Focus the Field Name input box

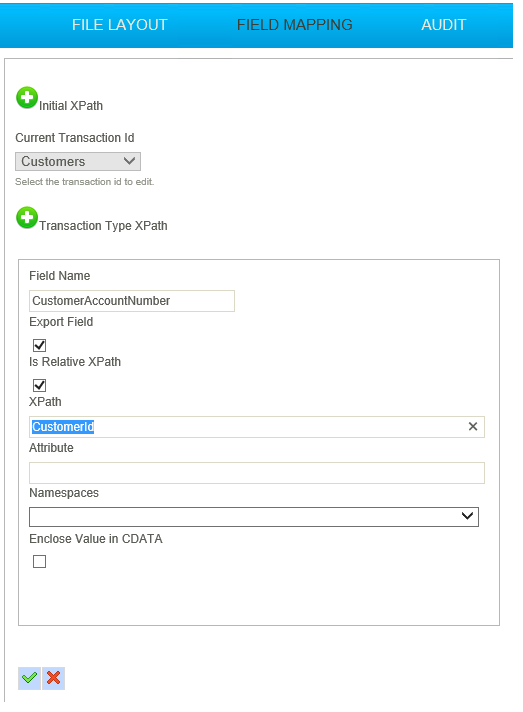click(132, 301)
